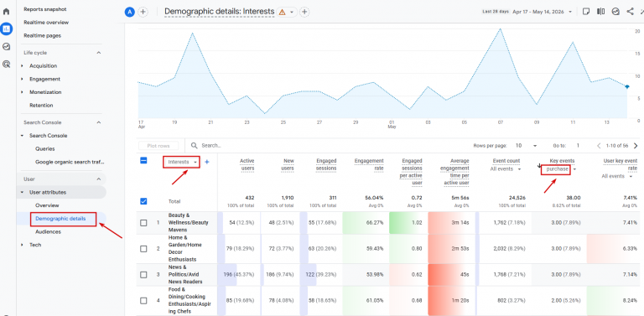Click the last data point on chart
The width and height of the screenshot is (644, 316).
click(x=627, y=86)
